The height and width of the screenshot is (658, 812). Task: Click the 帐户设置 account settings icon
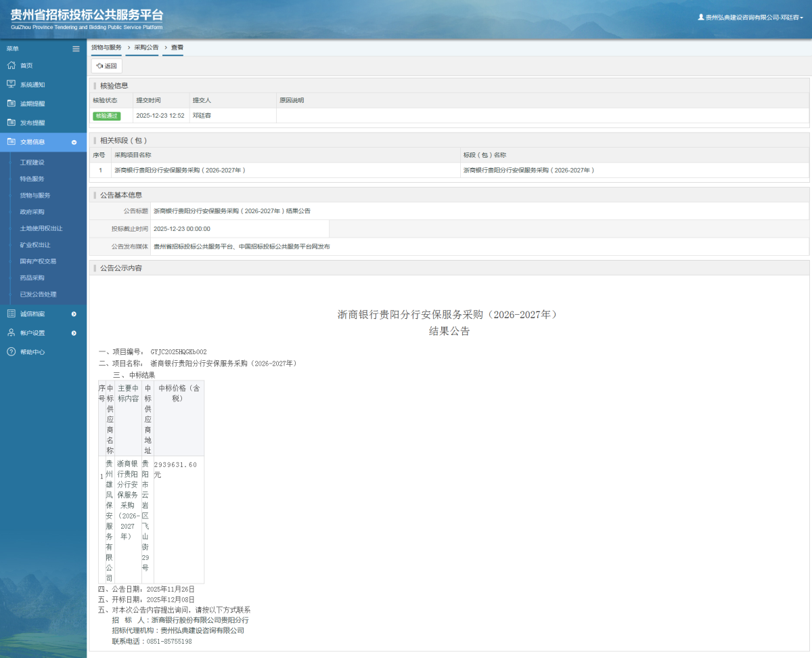coord(10,332)
